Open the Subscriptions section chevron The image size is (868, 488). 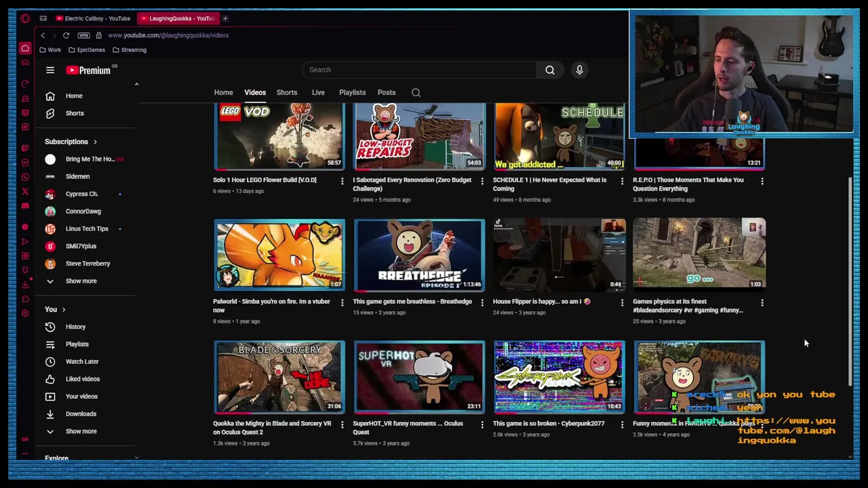(x=95, y=142)
